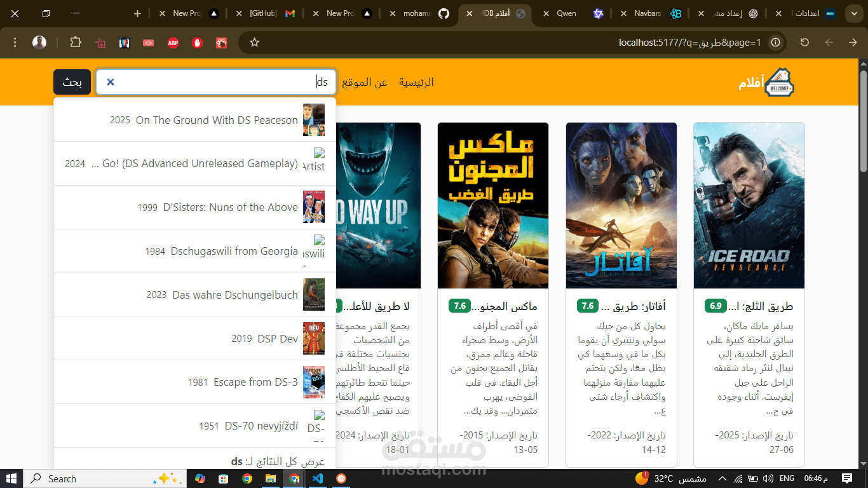Screen dimensions: 868x488
Task: Select Escape from DS-3 suggestion
Action: click(195, 383)
